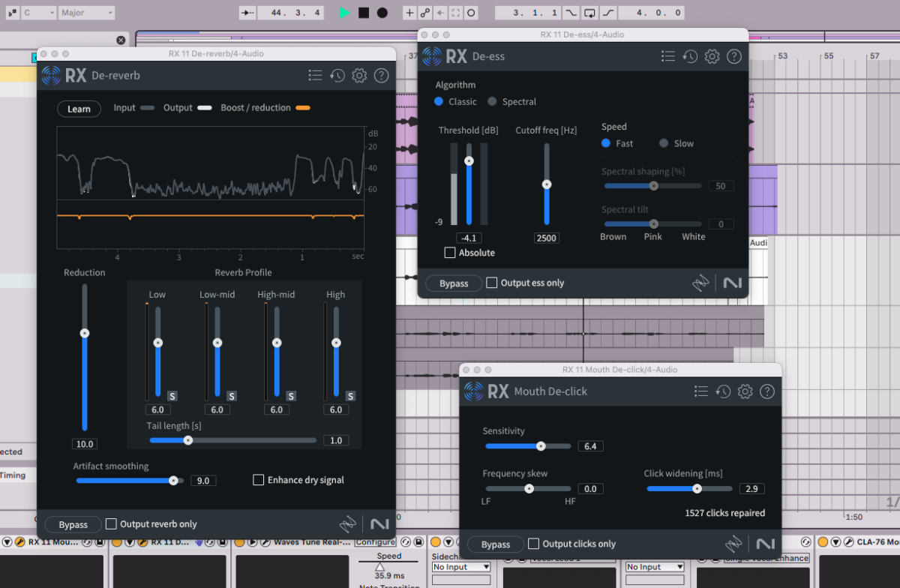
Task: Open preset list in De-ess window
Action: pos(668,56)
